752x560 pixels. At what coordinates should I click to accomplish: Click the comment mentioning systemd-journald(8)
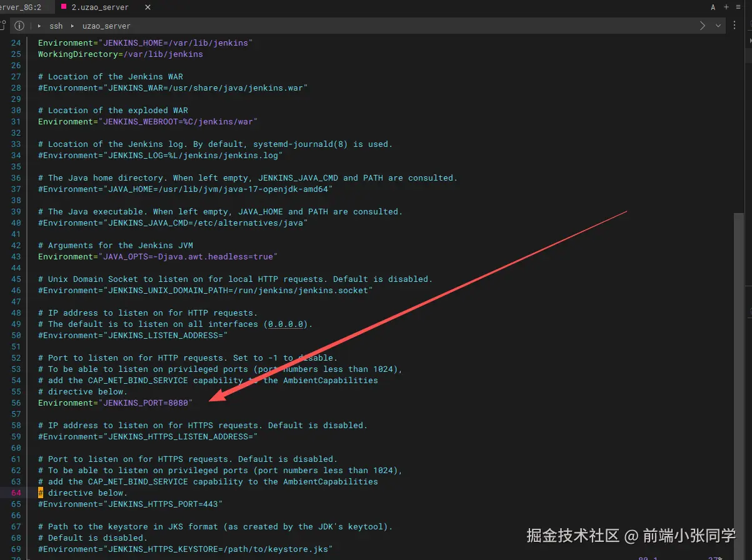point(216,144)
